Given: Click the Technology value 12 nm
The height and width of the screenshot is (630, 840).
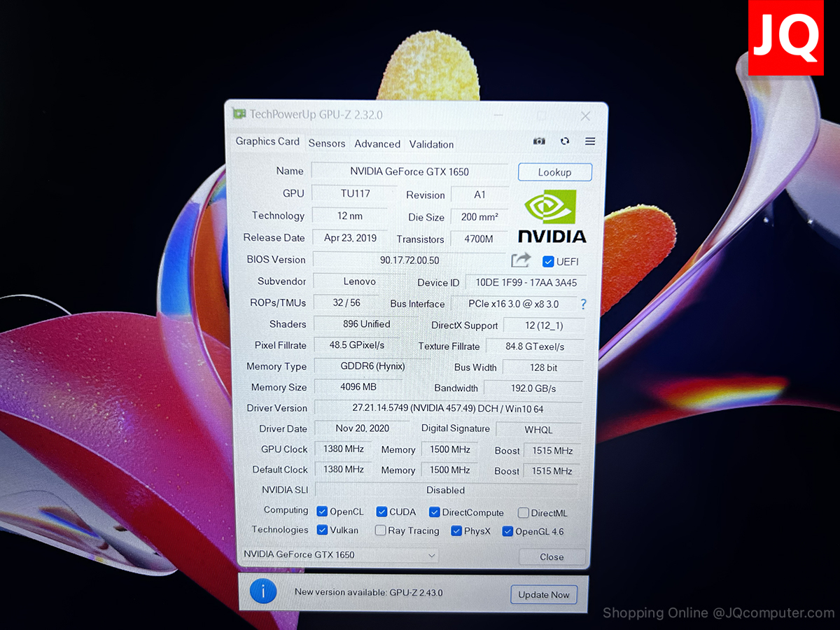Looking at the screenshot, I should (350, 216).
